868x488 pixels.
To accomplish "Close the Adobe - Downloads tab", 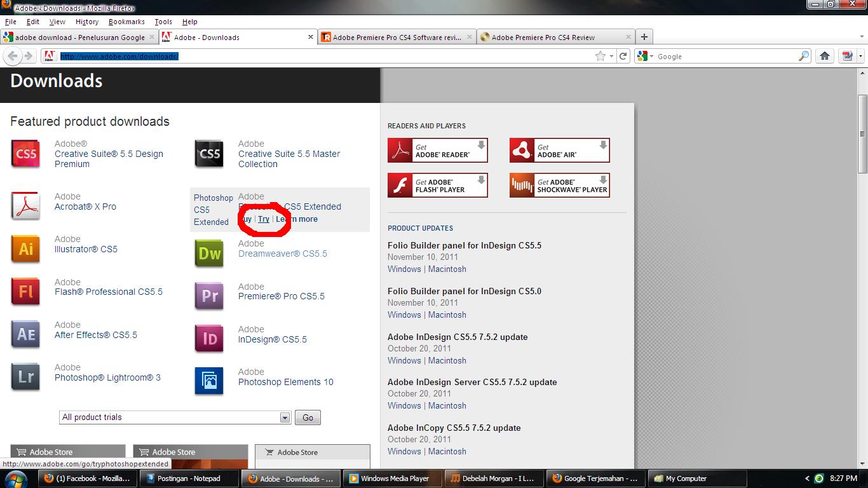I will pos(311,37).
